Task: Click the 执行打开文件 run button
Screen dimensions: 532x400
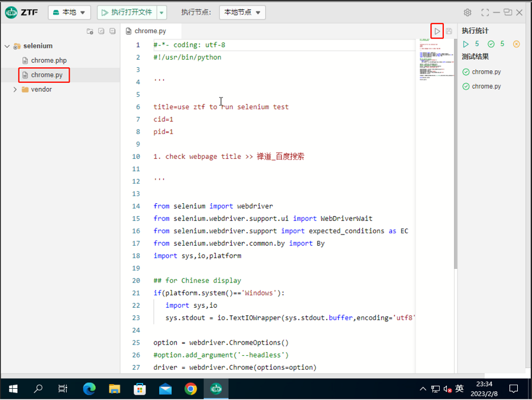Action: [127, 12]
